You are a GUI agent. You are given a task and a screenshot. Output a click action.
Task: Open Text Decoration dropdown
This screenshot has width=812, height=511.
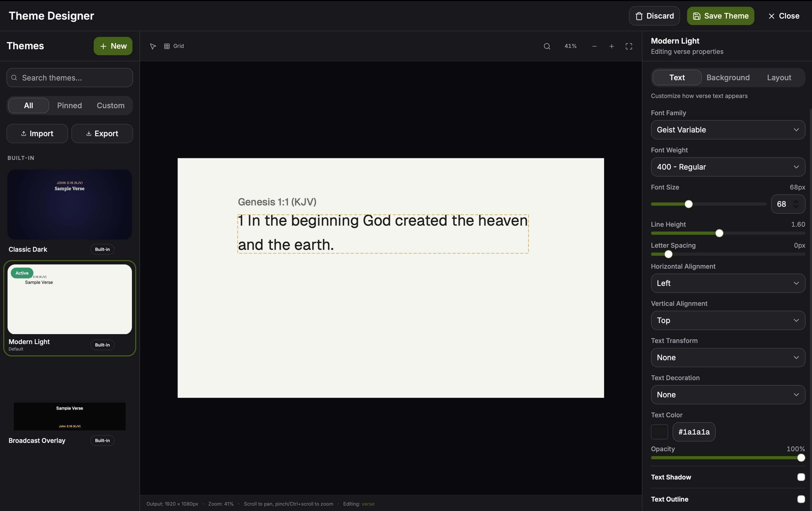(728, 395)
